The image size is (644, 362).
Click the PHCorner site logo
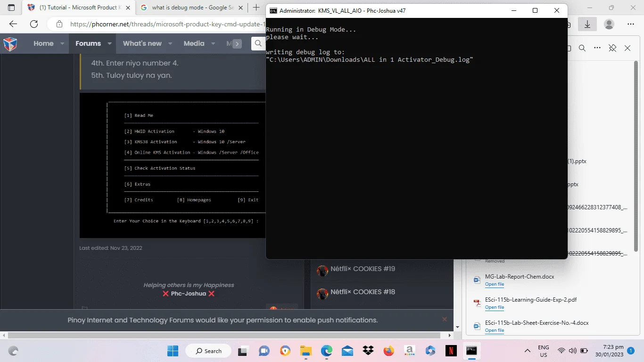tap(10, 44)
